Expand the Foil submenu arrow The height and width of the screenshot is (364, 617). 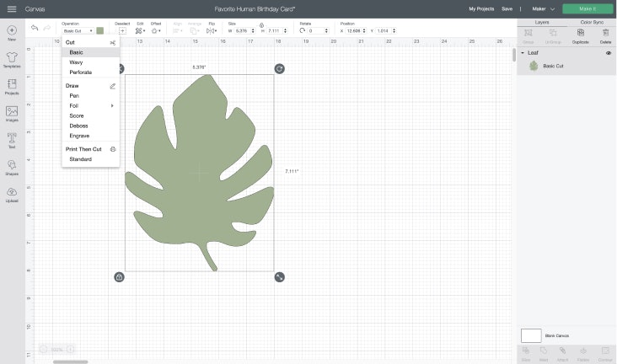pos(112,105)
